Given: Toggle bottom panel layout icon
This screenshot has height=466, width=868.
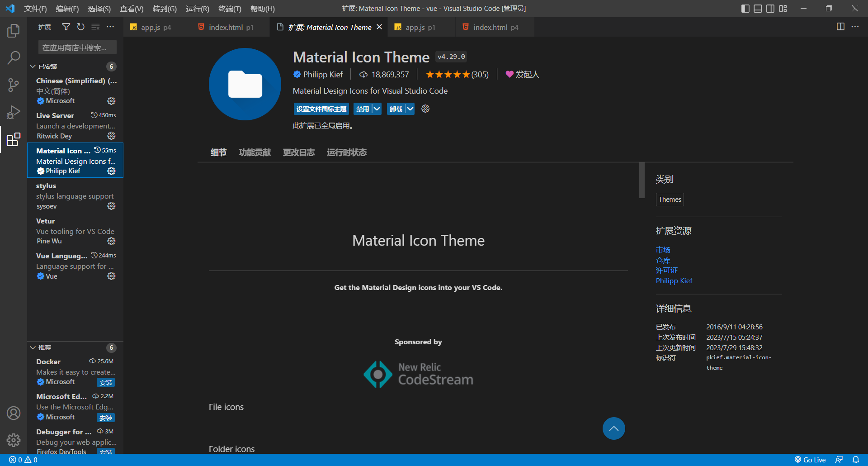Looking at the screenshot, I should (x=758, y=9).
